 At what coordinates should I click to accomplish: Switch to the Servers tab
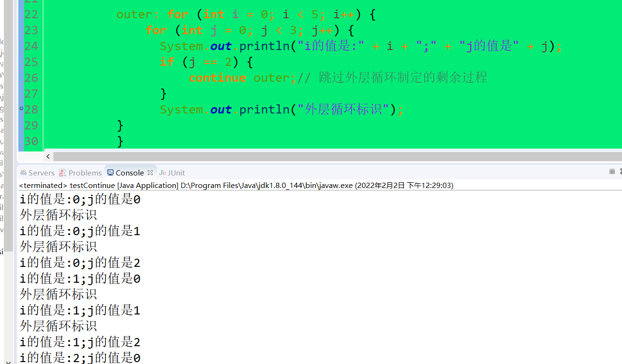[41, 173]
